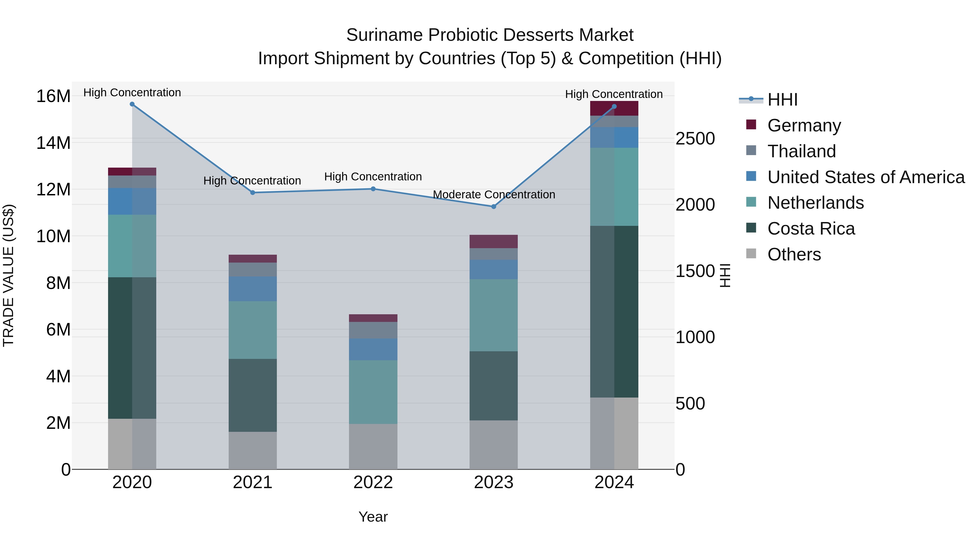Click the 2024 HHI data point
The width and height of the screenshot is (980, 551).
(x=614, y=107)
